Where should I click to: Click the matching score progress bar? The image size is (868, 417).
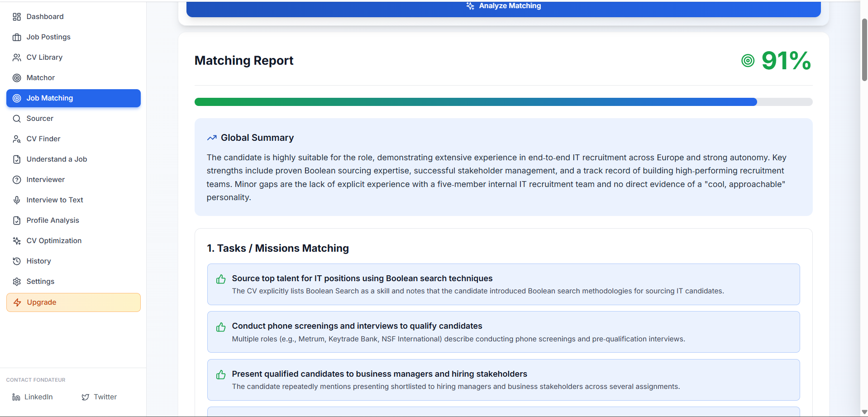503,102
